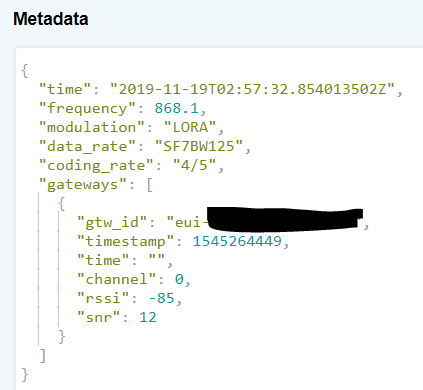The width and height of the screenshot is (423, 390).
Task: Click the "4/5" coding rate value
Action: coord(195,165)
